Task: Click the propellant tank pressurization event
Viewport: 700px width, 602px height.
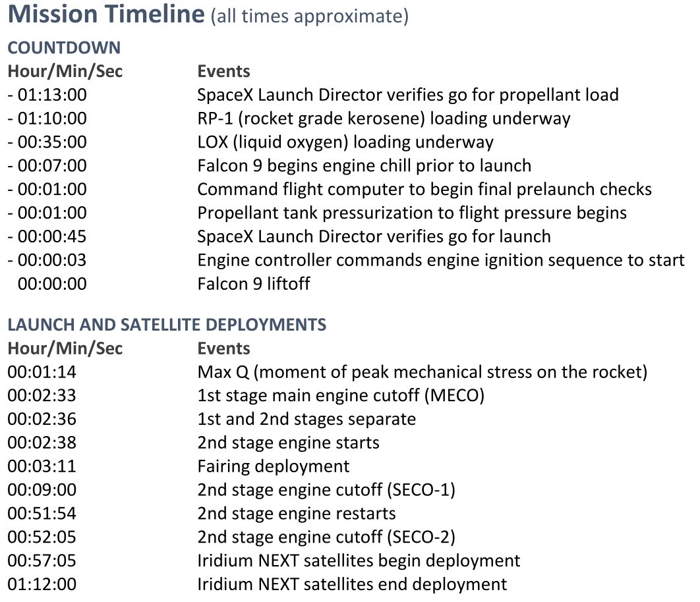Action: (x=412, y=213)
